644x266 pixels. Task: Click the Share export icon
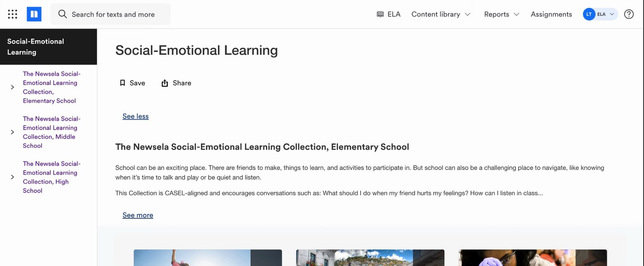click(x=165, y=83)
